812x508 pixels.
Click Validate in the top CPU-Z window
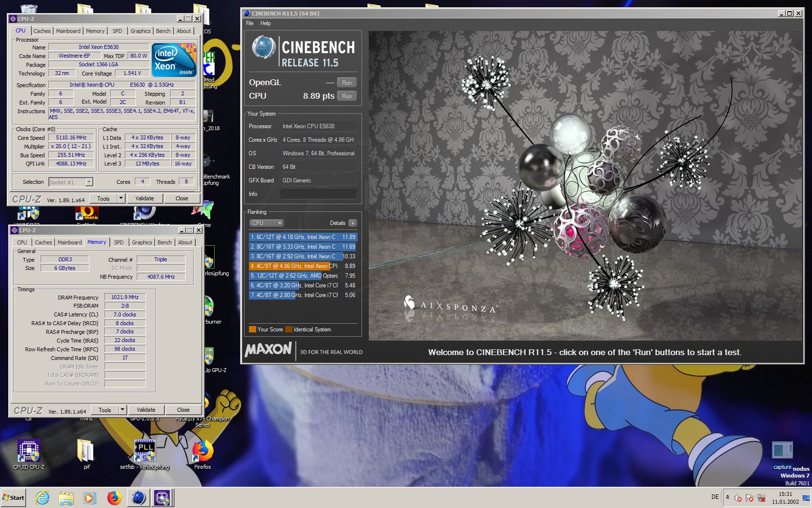pos(145,199)
